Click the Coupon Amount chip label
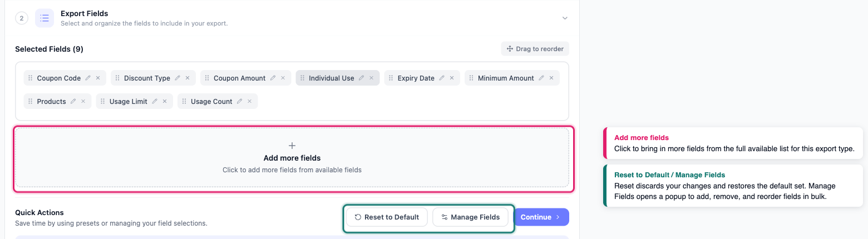This screenshot has width=868, height=239. [x=240, y=78]
